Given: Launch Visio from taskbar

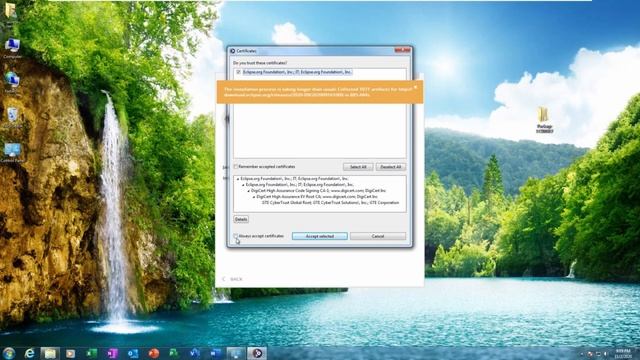Looking at the screenshot, I should coord(195,353).
